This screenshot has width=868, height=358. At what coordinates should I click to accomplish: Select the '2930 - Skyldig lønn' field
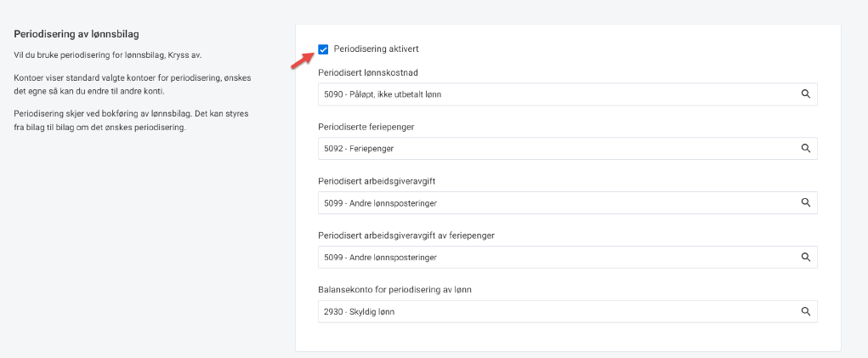[553, 311]
